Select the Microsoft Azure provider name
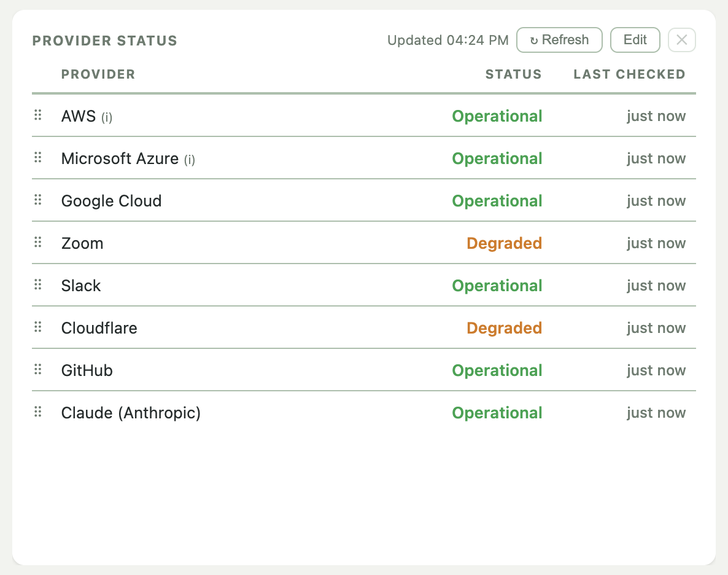 [120, 158]
